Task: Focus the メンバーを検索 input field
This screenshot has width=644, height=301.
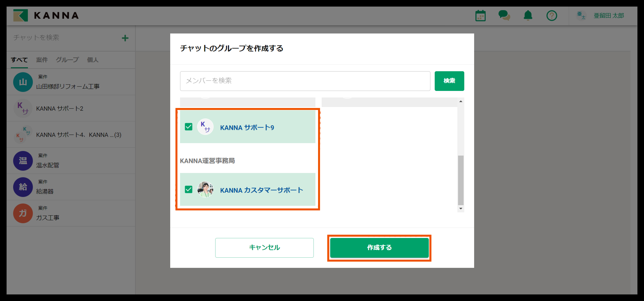Action: [305, 81]
